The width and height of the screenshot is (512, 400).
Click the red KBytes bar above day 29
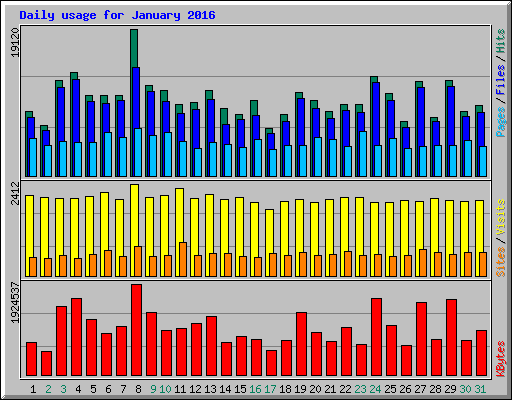point(451,338)
